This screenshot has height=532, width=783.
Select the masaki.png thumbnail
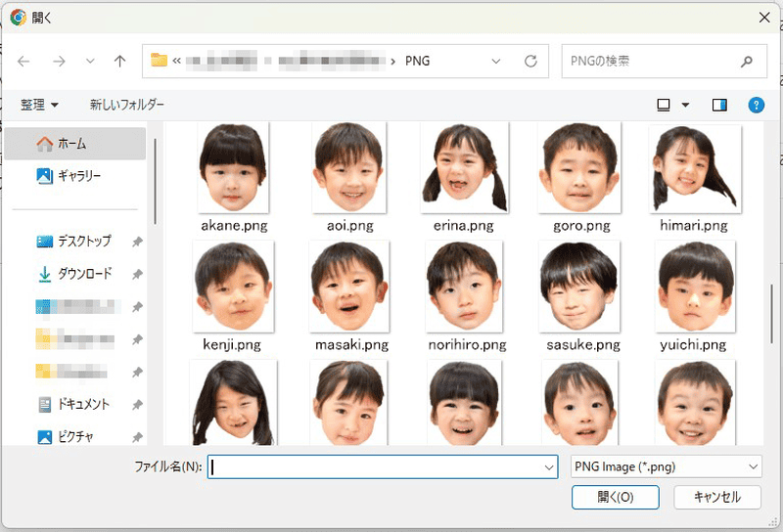[x=349, y=287]
